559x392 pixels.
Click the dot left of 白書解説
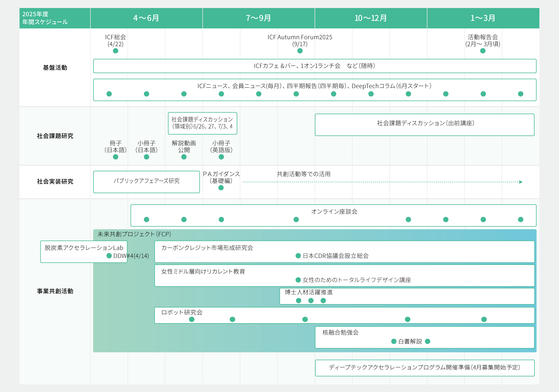pos(394,341)
